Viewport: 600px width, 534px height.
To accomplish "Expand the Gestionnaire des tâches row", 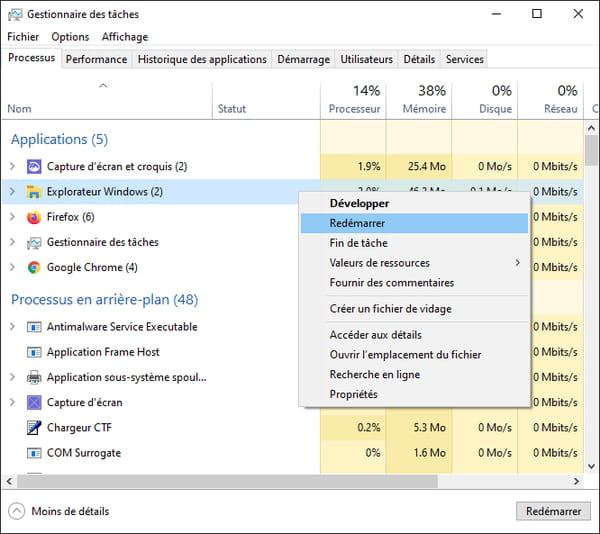I will tap(12, 242).
